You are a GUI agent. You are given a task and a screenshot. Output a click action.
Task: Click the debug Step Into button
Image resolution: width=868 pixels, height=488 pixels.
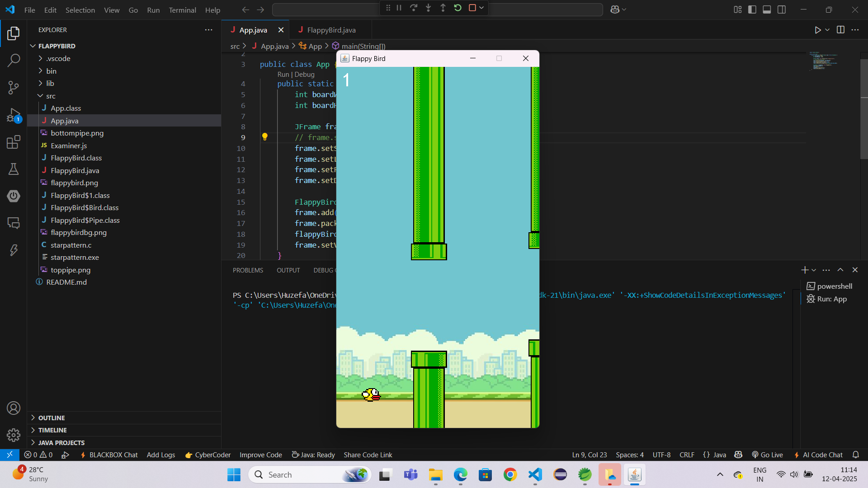(428, 8)
